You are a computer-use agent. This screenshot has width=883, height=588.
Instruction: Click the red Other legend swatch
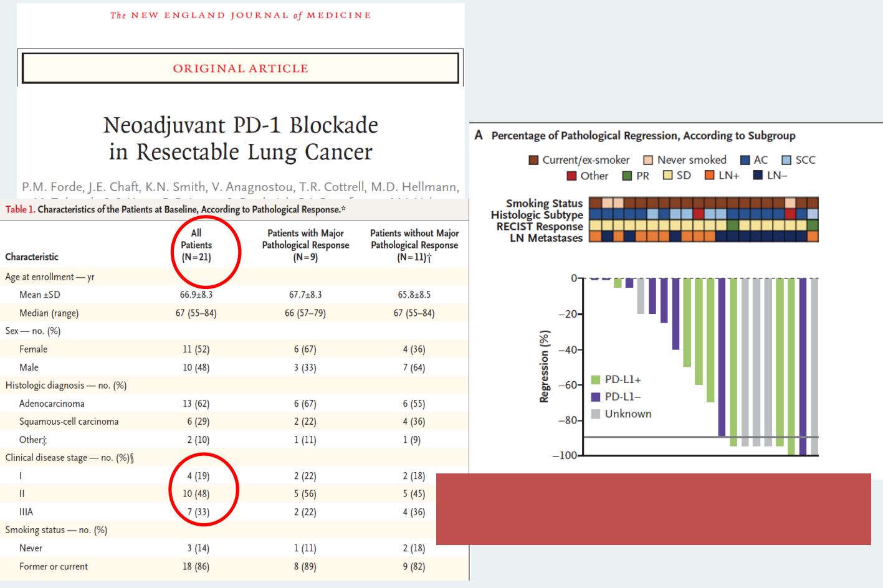coord(571,176)
